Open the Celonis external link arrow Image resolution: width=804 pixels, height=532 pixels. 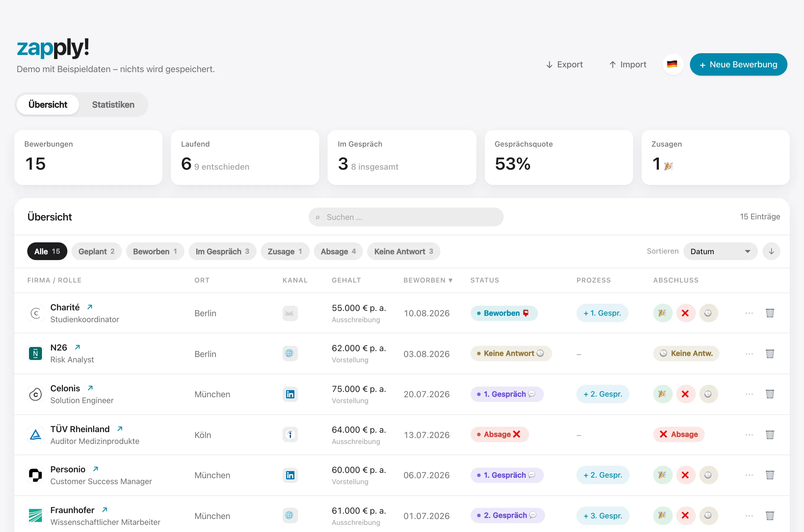tap(90, 388)
